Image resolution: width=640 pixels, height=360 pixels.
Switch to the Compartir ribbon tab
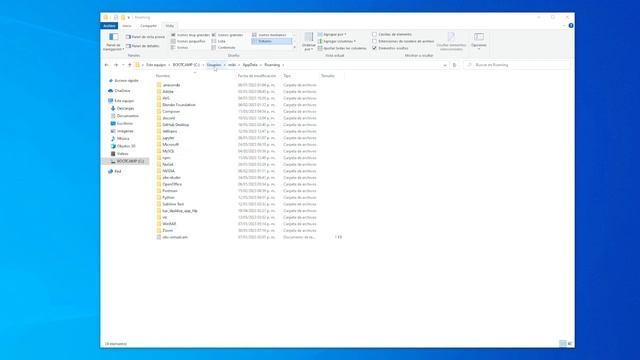(148, 26)
